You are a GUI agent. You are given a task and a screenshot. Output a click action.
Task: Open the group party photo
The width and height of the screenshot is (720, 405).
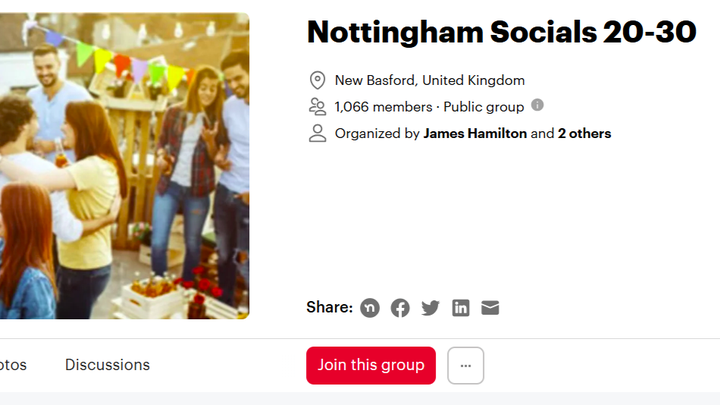coord(124,166)
